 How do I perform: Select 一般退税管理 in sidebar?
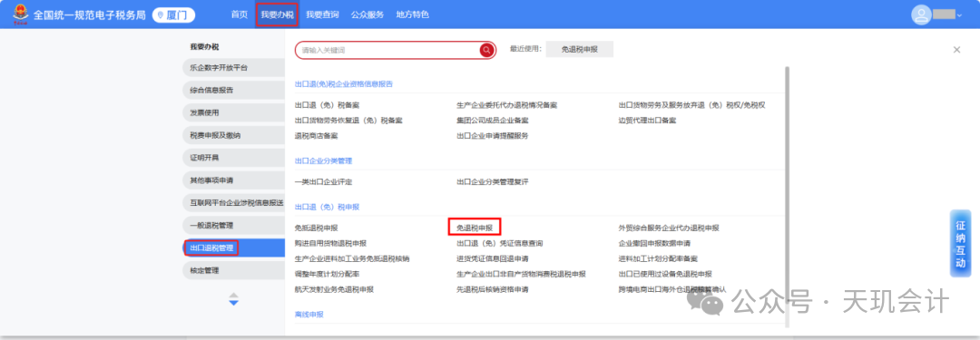point(234,225)
